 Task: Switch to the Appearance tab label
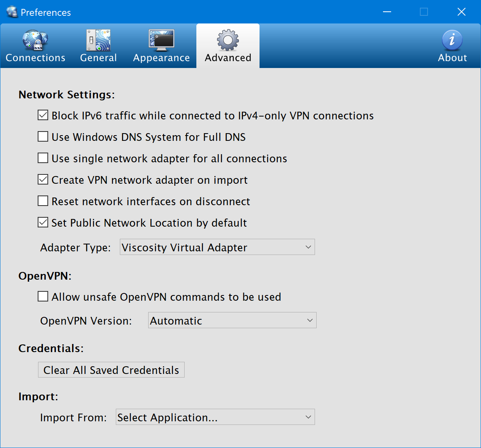click(161, 58)
